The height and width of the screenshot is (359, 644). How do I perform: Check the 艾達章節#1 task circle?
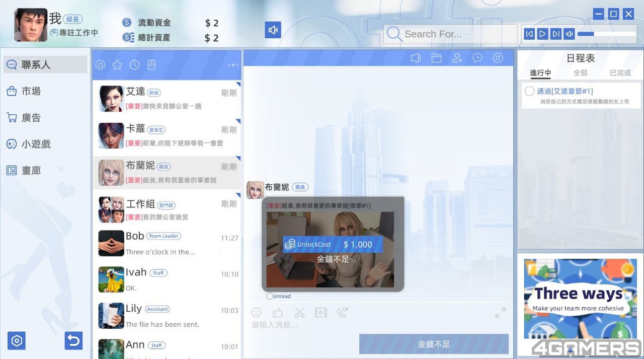pos(529,91)
